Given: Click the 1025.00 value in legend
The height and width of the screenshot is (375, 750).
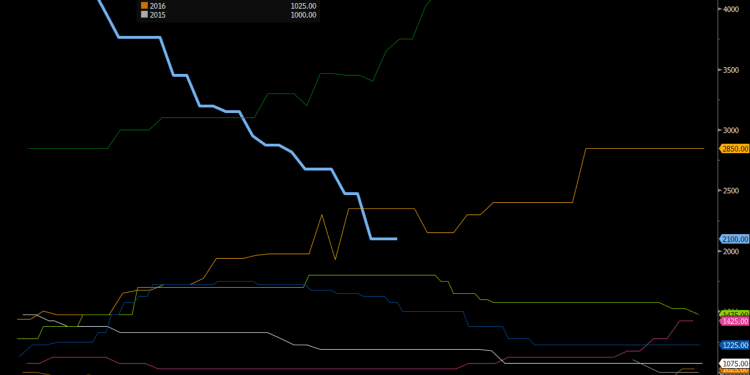Looking at the screenshot, I should click(x=303, y=6).
